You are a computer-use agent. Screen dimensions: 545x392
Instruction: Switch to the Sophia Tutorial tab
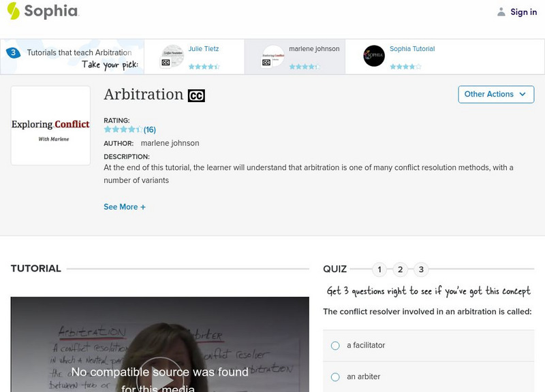(412, 48)
